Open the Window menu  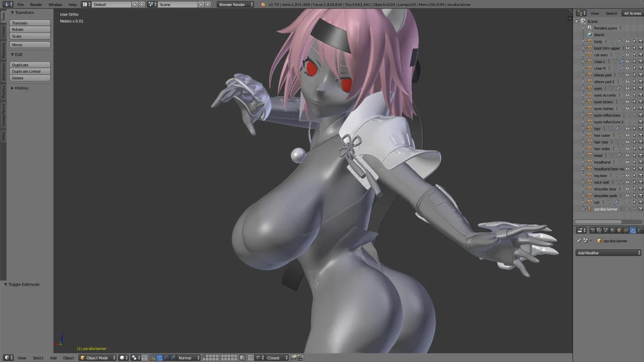pyautogui.click(x=55, y=5)
